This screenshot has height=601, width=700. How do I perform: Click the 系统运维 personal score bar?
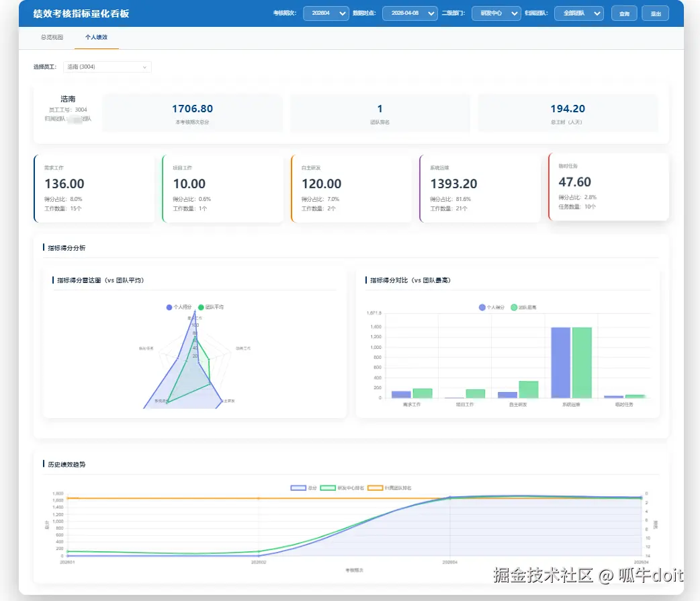pyautogui.click(x=561, y=362)
